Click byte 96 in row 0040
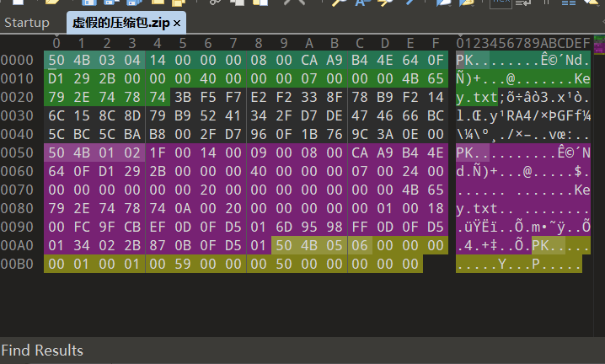Viewport: 605px width, 364px height. click(x=259, y=134)
